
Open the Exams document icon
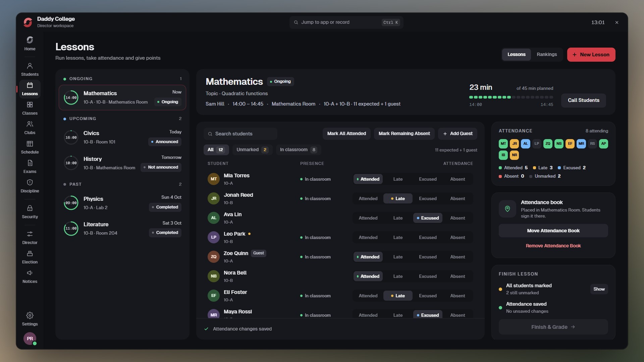(30, 163)
